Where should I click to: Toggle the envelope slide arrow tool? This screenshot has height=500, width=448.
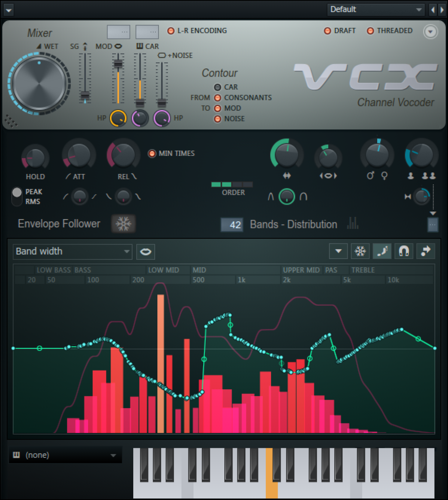426,251
